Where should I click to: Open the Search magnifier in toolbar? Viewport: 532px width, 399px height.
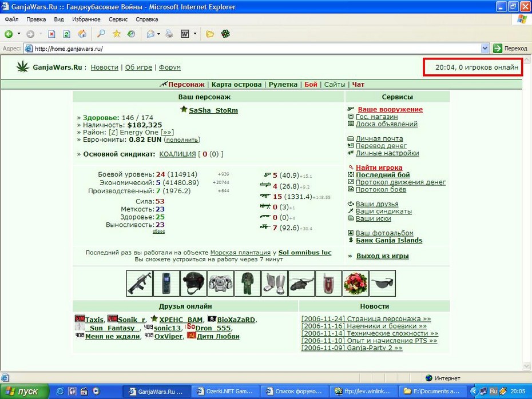pos(101,34)
